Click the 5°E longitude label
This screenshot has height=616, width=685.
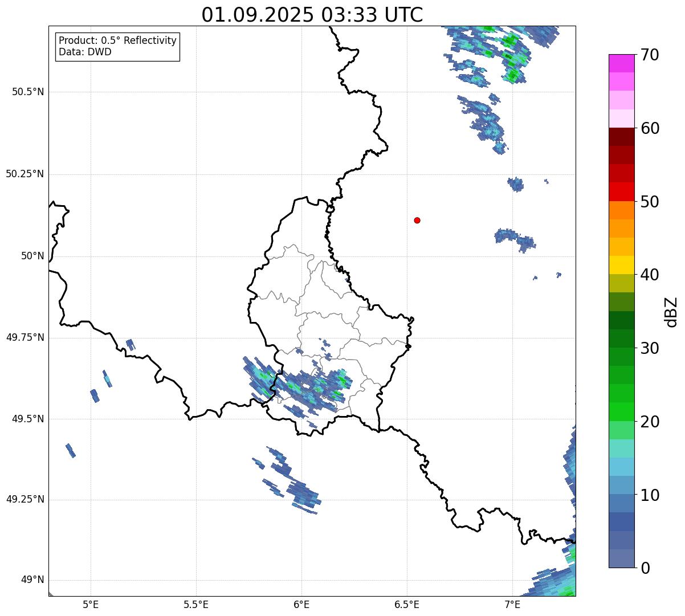click(91, 605)
